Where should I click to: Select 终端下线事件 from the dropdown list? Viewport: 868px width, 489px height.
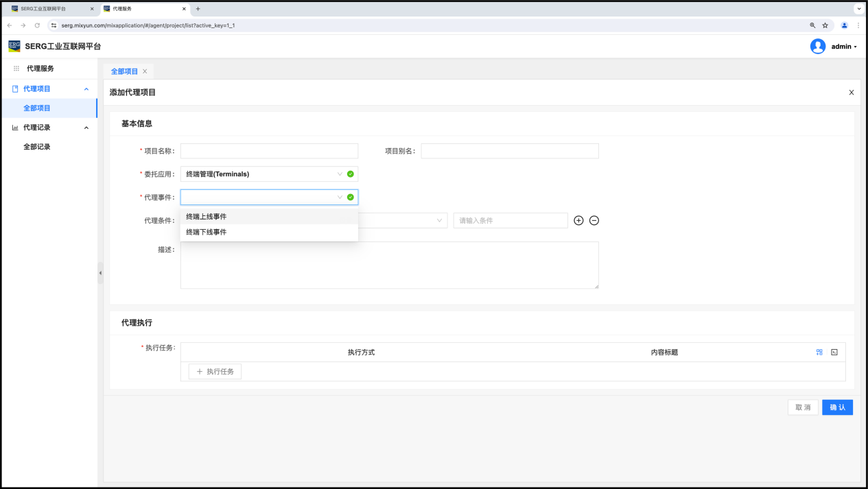click(x=207, y=232)
